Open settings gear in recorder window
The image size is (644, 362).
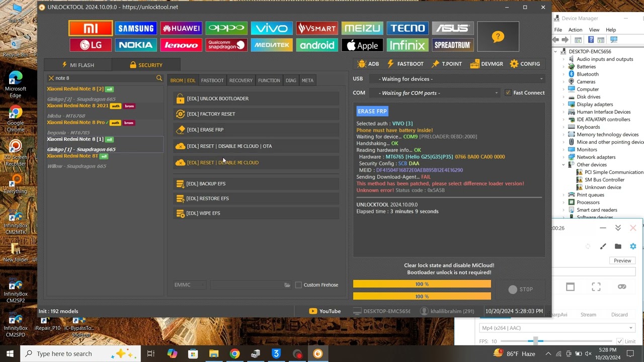[633, 246]
